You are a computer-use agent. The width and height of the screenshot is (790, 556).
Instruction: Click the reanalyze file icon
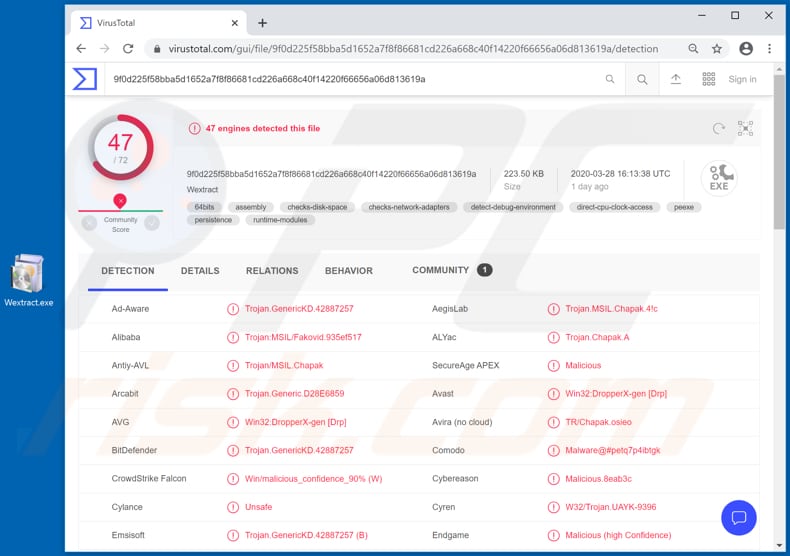(718, 128)
